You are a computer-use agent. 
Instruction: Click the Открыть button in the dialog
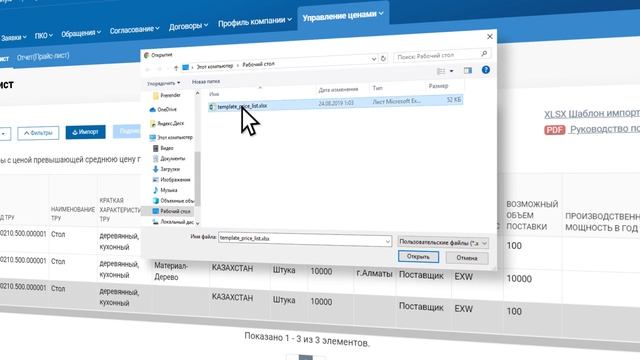418,257
